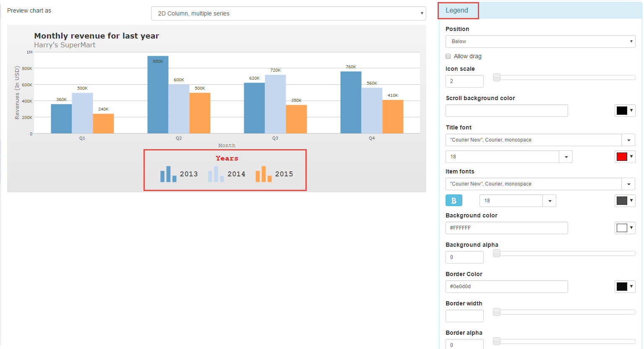Open the red title font color swatch
The width and height of the screenshot is (644, 349).
click(x=625, y=157)
